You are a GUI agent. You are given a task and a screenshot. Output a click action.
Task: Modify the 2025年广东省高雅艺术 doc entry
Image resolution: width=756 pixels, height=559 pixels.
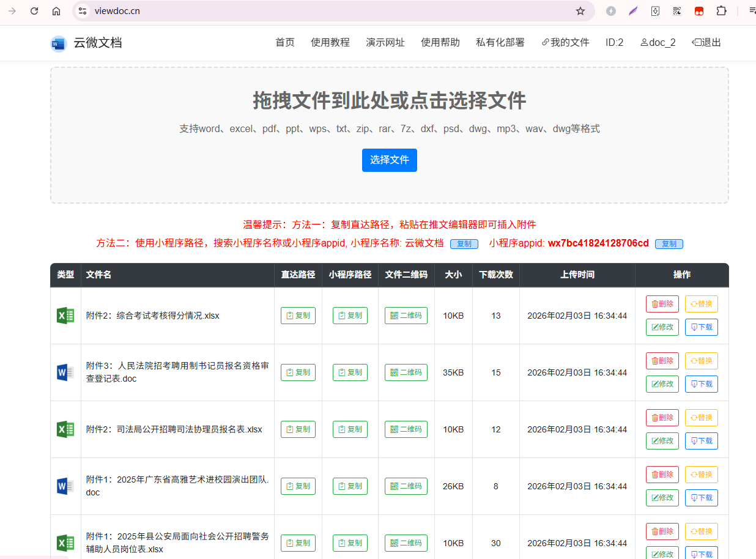coord(662,498)
